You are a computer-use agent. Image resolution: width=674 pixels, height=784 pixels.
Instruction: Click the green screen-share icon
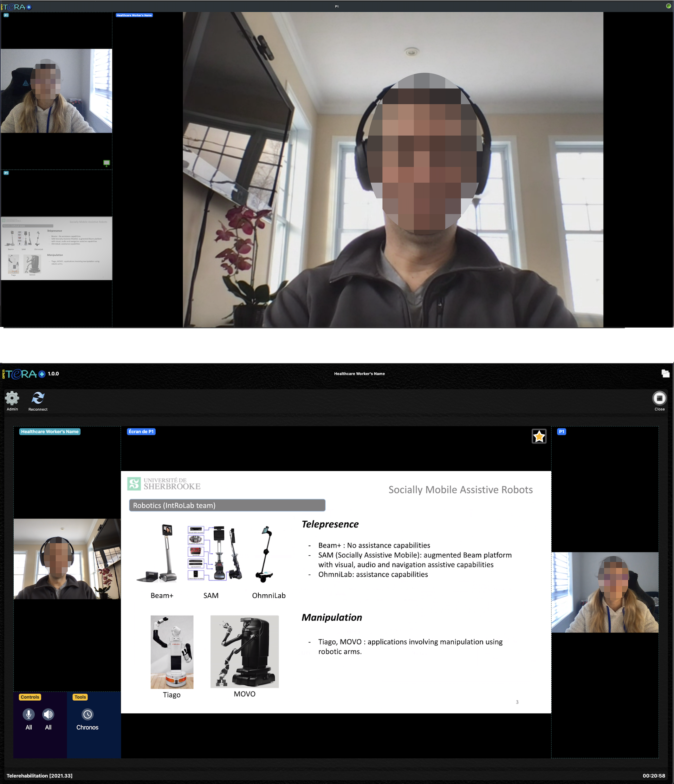tap(107, 163)
